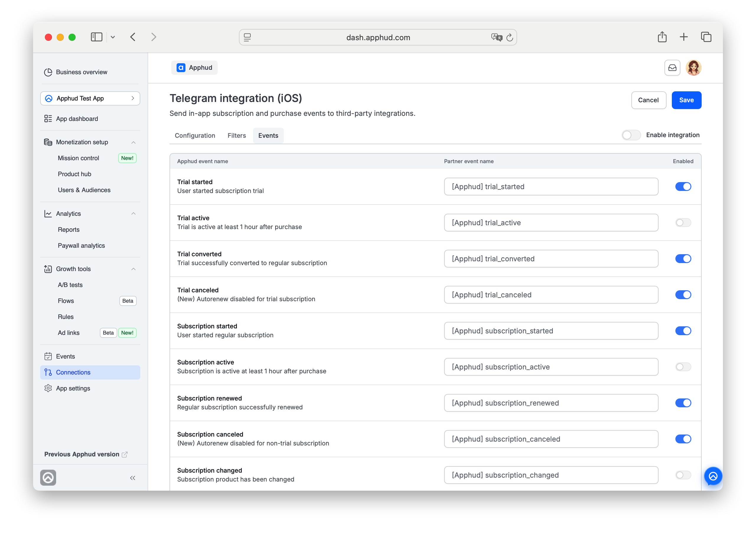Show tab overview in Safari

point(706,37)
